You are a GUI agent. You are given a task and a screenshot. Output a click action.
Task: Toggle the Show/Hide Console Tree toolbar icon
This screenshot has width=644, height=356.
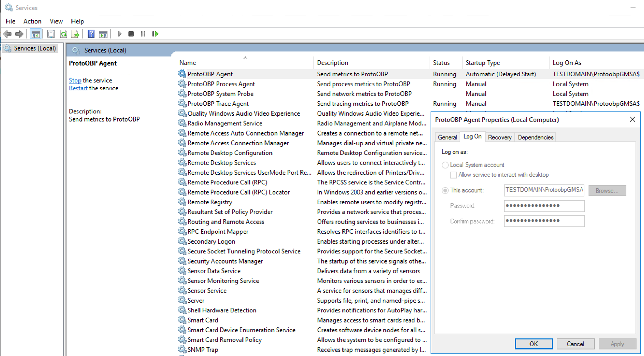(36, 34)
